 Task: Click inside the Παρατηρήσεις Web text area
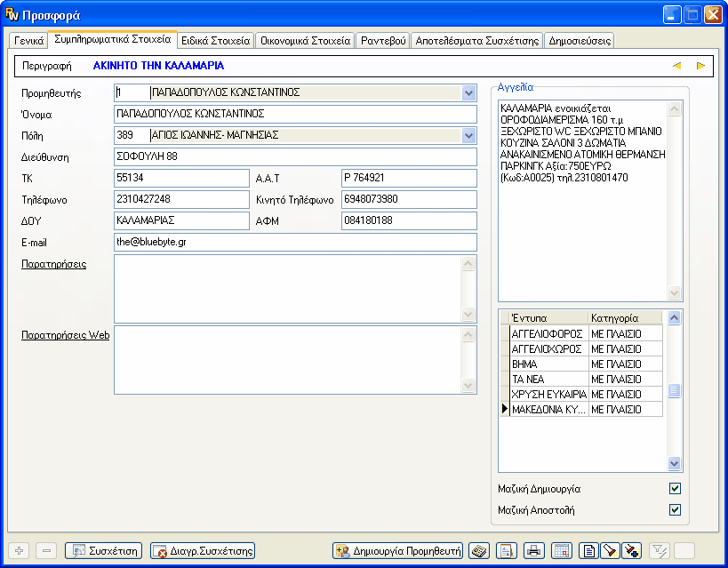click(288, 360)
